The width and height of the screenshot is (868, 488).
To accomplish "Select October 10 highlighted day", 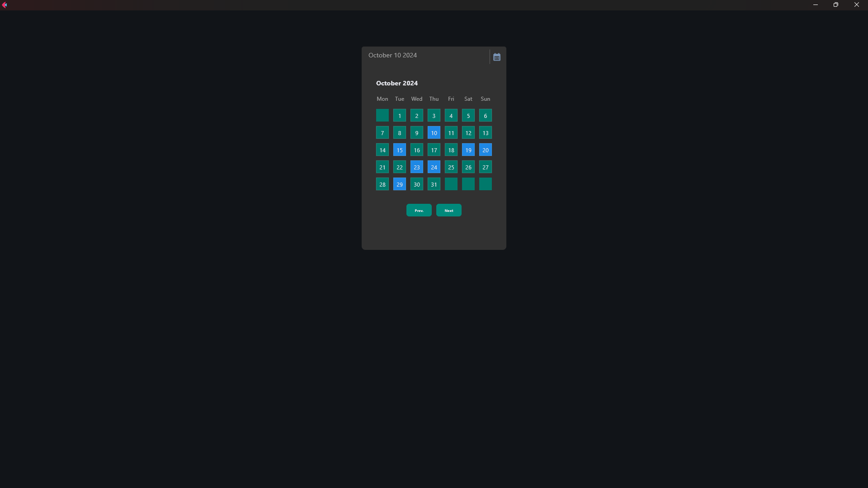I will 434,133.
